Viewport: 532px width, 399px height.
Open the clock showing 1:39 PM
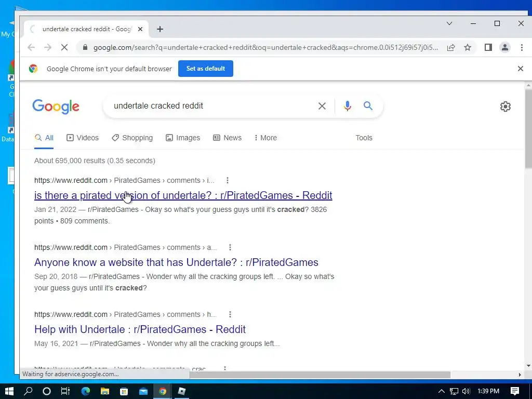(488, 391)
